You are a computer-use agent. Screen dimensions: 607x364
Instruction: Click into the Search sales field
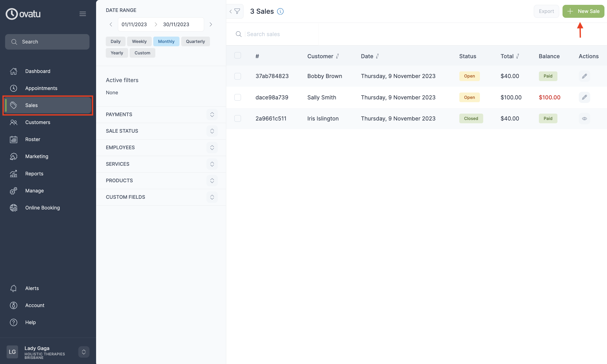[x=280, y=34]
